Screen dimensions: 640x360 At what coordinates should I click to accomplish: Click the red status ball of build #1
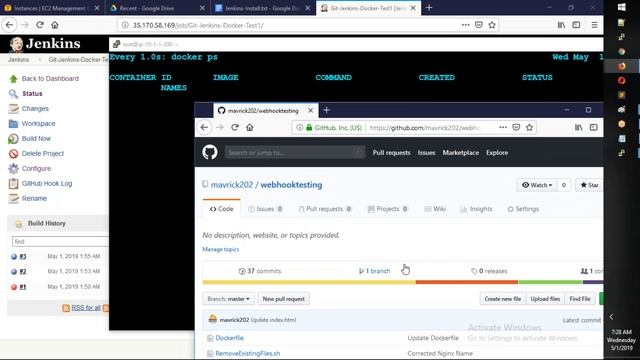[x=14, y=287]
